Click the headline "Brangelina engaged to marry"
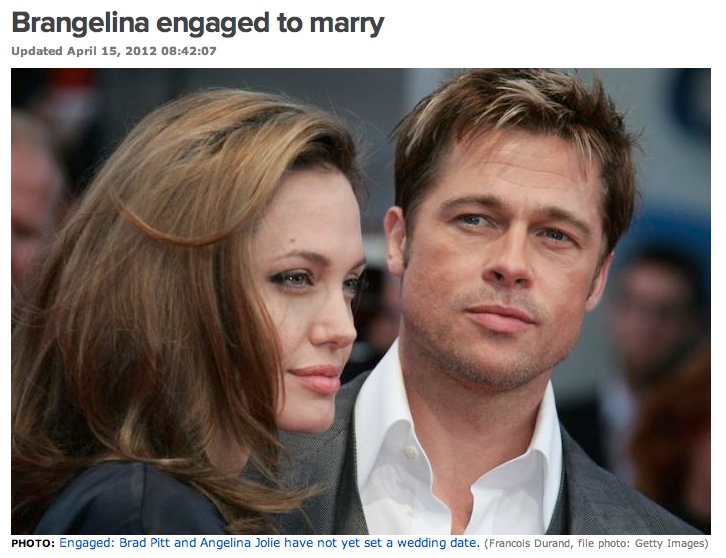 click(x=198, y=24)
